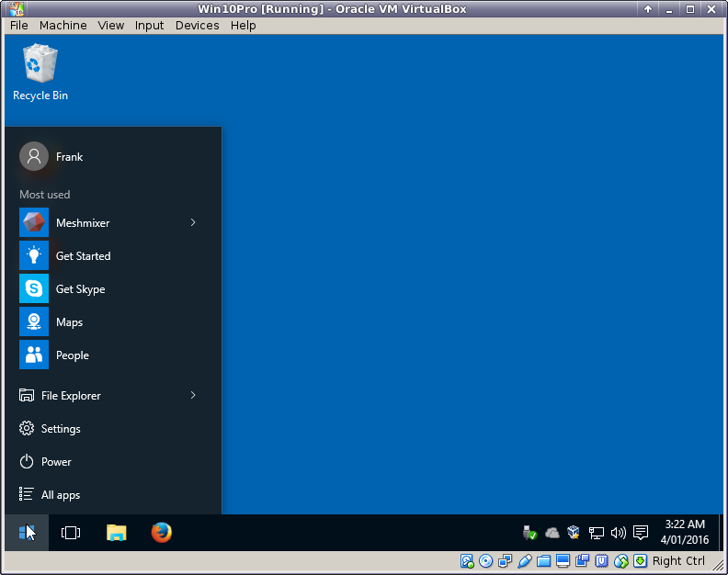The width and height of the screenshot is (728, 575).
Task: Open Meshmixer from the Most used list
Action: click(83, 223)
